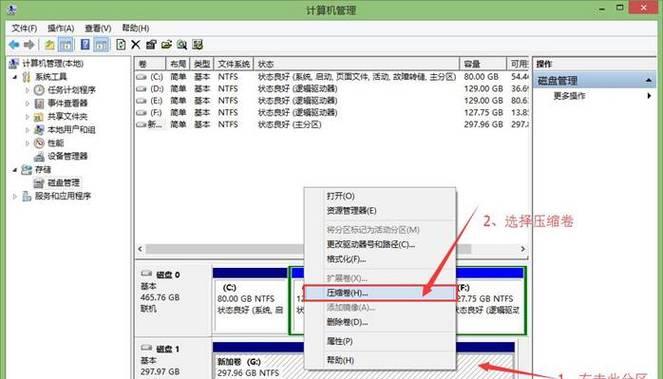Click the Up one level folder icon

pos(50,44)
